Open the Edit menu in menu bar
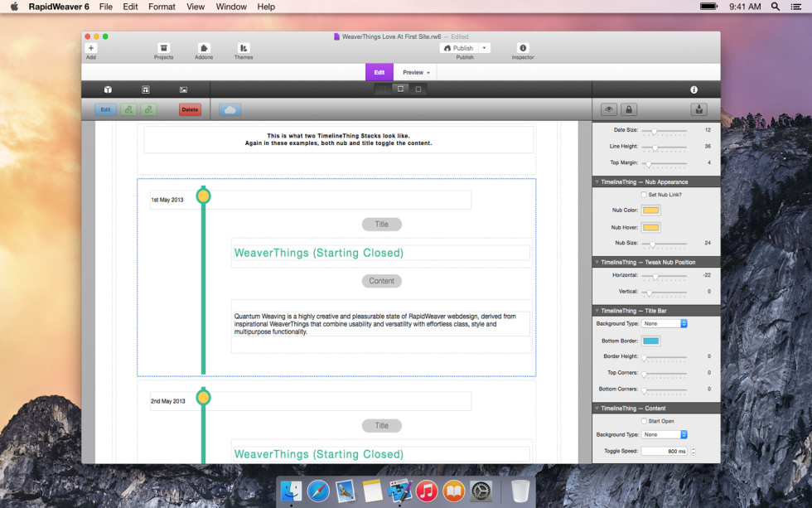 pos(130,7)
